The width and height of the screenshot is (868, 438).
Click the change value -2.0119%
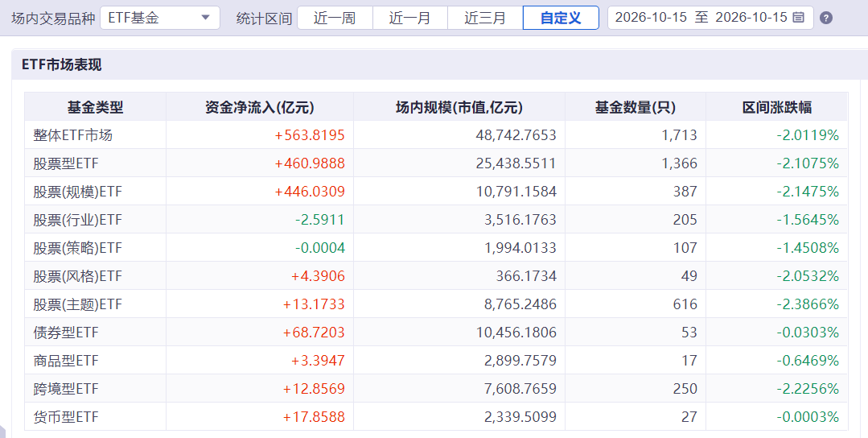coord(808,135)
